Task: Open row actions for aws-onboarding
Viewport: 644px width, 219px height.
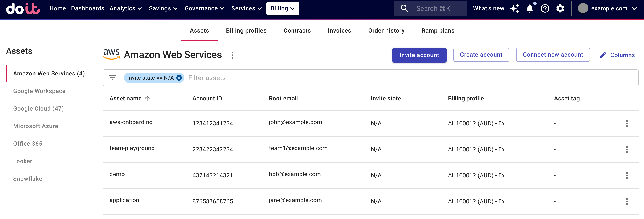Action: pyautogui.click(x=627, y=123)
